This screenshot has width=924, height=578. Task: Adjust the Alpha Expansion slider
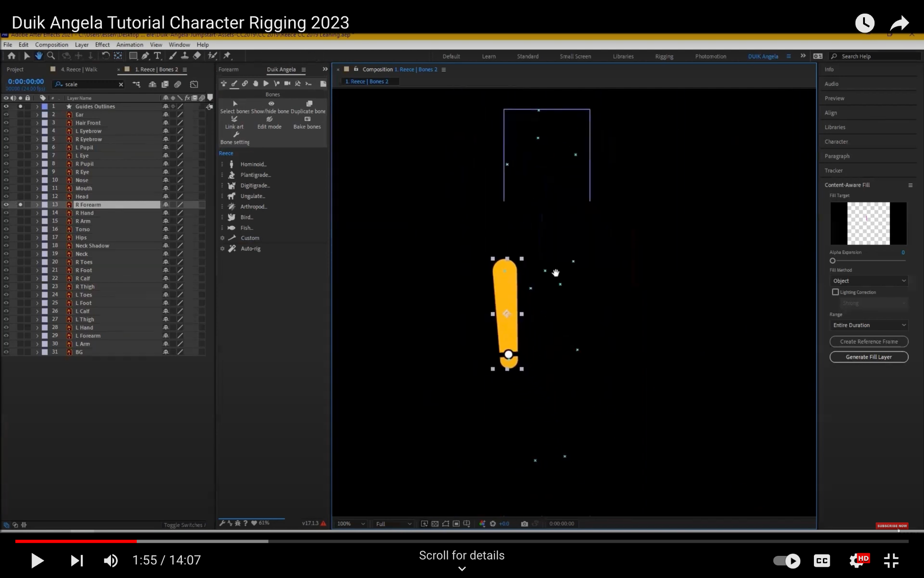tap(832, 261)
